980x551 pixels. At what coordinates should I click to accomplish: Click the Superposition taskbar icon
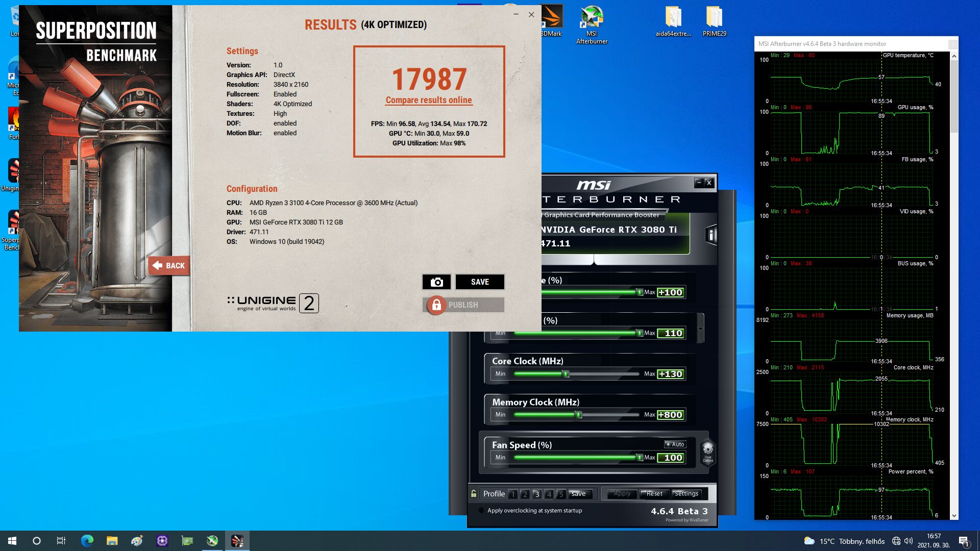237,541
